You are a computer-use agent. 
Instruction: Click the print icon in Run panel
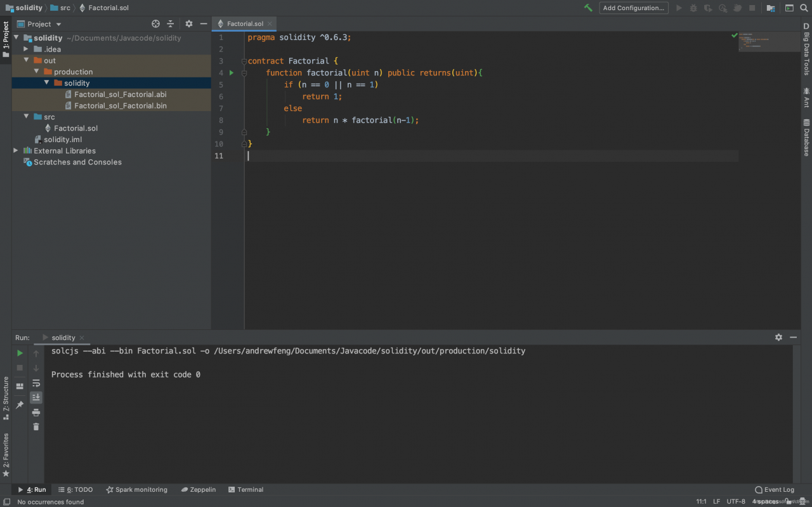(36, 412)
